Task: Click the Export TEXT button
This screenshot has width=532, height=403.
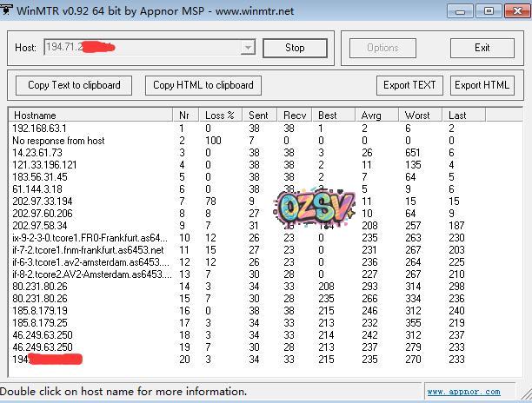Action: pyautogui.click(x=410, y=85)
